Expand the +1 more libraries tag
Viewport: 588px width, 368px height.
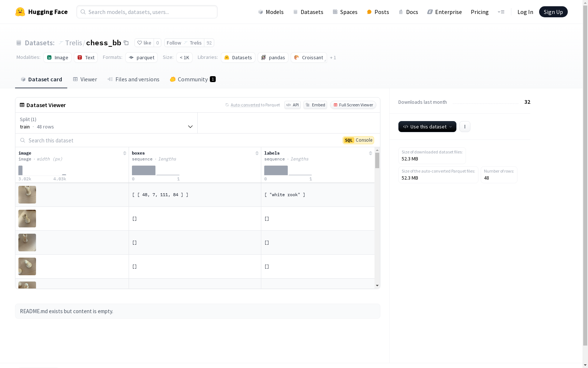pyautogui.click(x=333, y=58)
